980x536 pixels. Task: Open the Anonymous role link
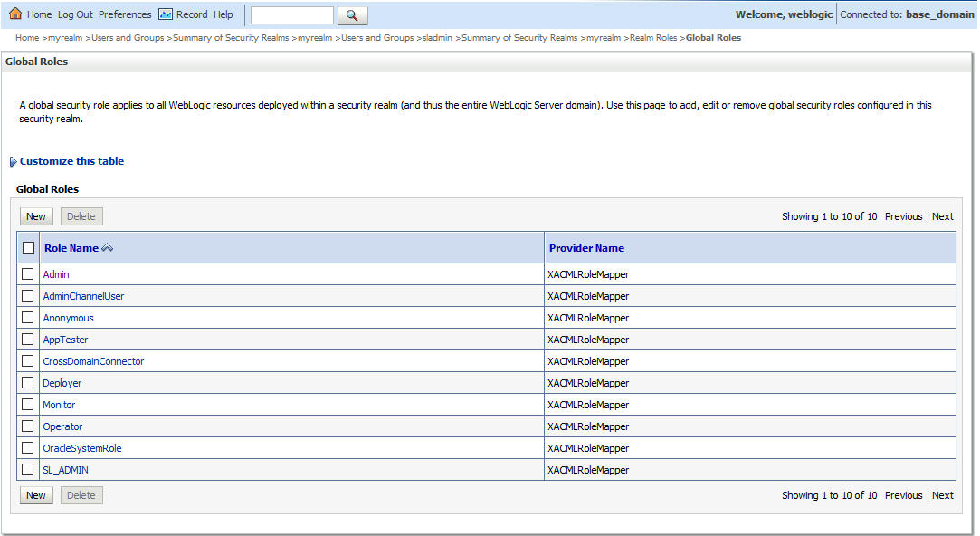point(68,318)
